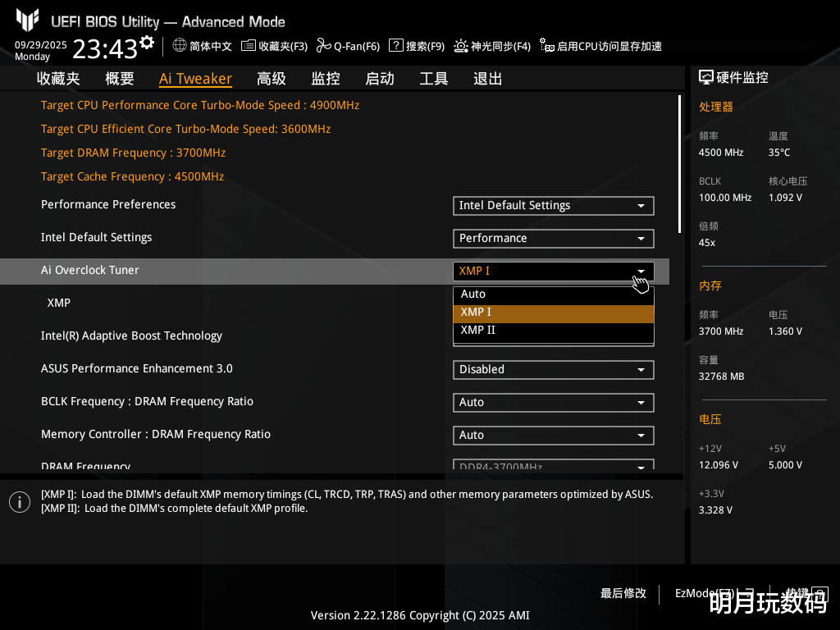The image size is (840, 630).
Task: Click the 100.00 MHz BCLK value
Action: tap(725, 198)
